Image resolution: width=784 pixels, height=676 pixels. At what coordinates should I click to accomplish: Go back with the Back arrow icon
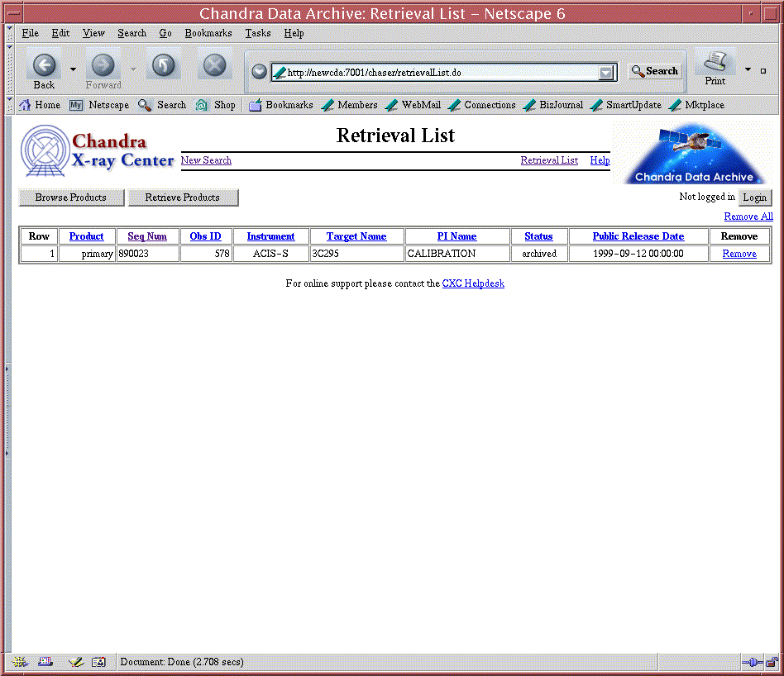coord(44,65)
